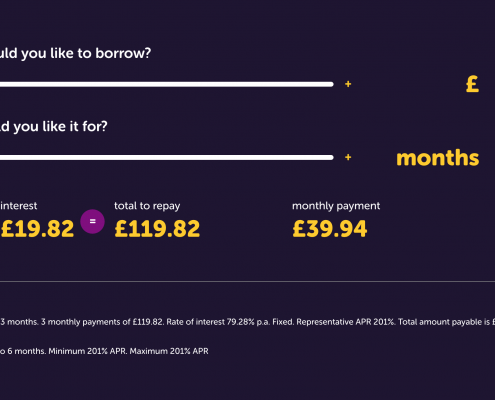Screen dimensions: 495x400
Task: Click the purple equals sign circle
Action: tap(92, 221)
